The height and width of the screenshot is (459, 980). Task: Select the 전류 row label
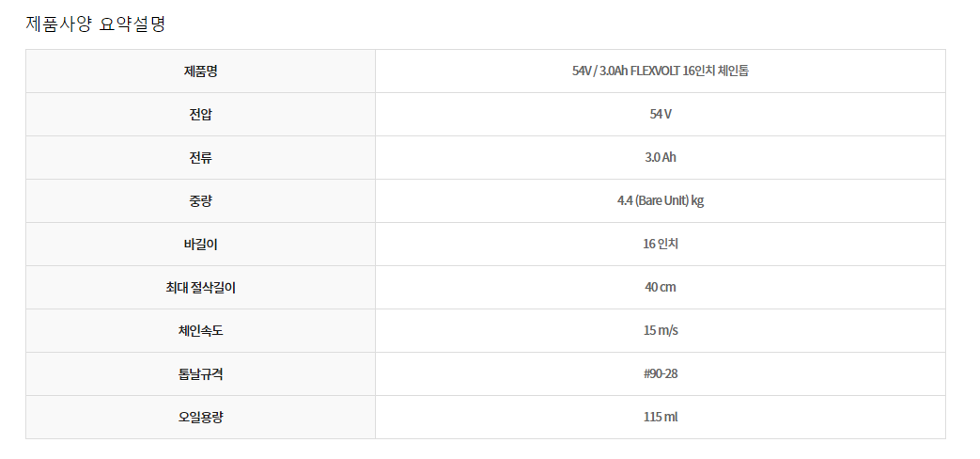pyautogui.click(x=200, y=157)
